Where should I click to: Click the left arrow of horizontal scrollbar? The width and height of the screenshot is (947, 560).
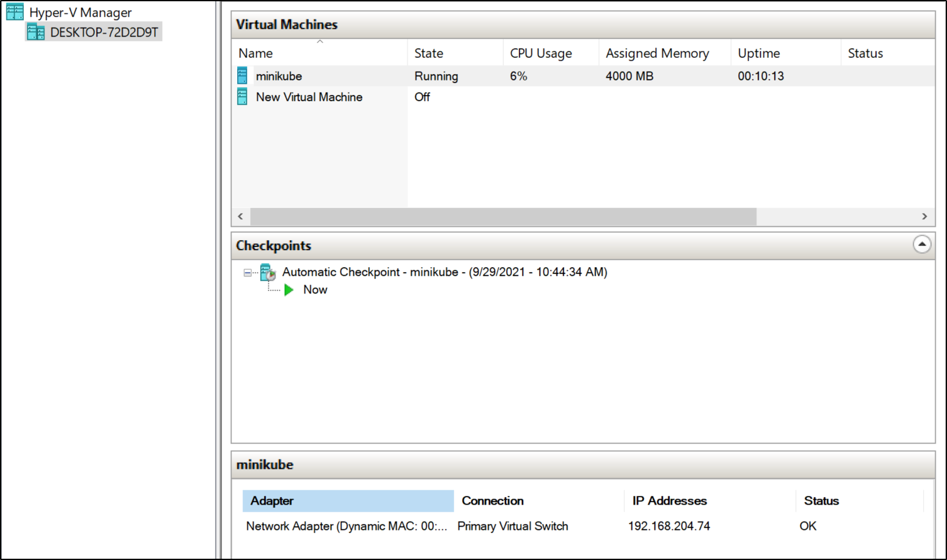240,216
